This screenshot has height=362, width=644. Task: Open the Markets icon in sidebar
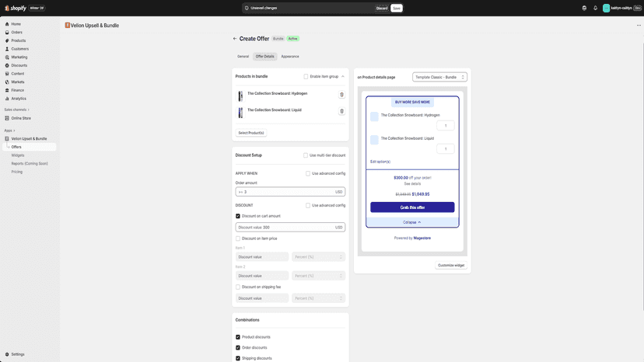pos(7,82)
